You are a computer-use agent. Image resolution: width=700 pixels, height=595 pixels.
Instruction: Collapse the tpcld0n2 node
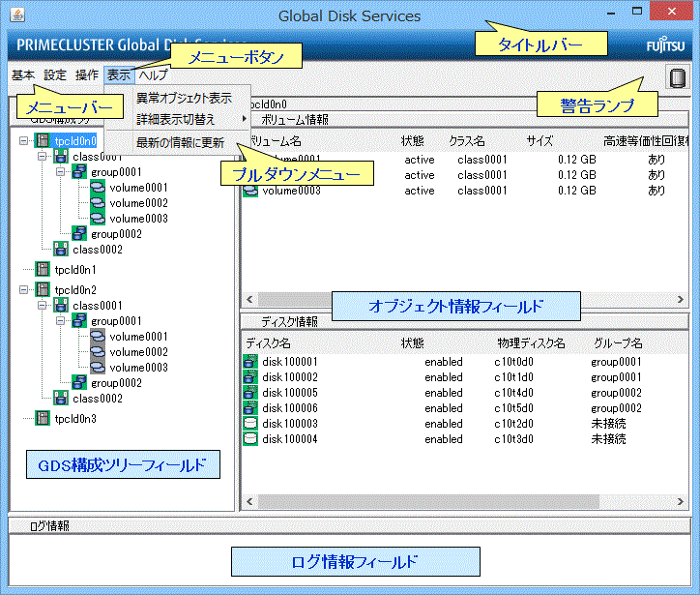pos(23,290)
